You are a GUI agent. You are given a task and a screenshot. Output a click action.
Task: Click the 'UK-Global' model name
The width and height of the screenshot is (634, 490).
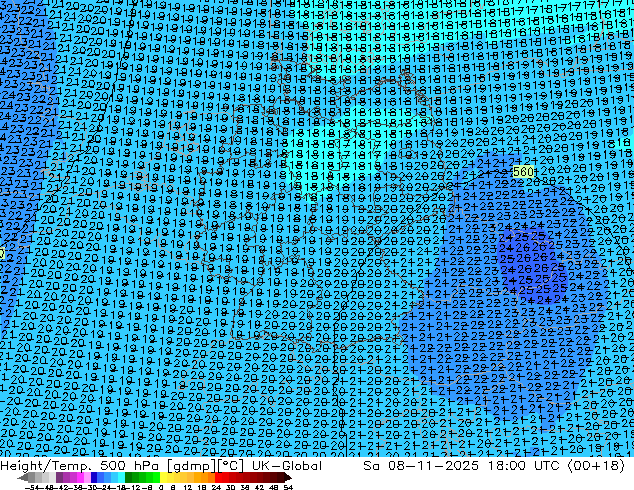point(287,466)
